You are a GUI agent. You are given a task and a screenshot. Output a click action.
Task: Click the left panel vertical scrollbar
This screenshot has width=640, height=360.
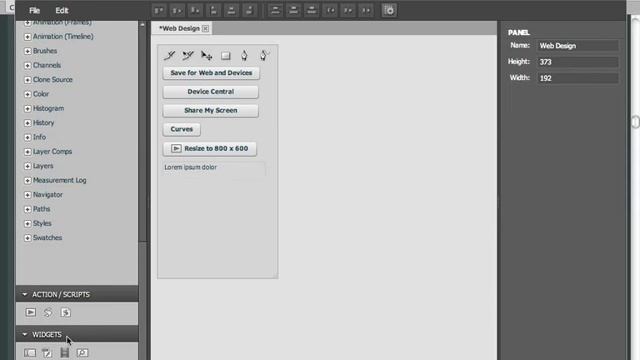point(142,135)
